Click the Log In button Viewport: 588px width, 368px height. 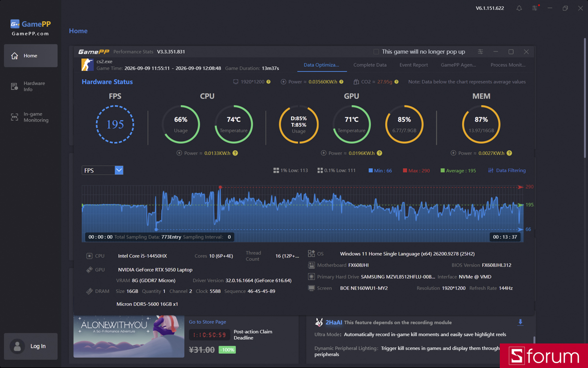[x=30, y=346]
